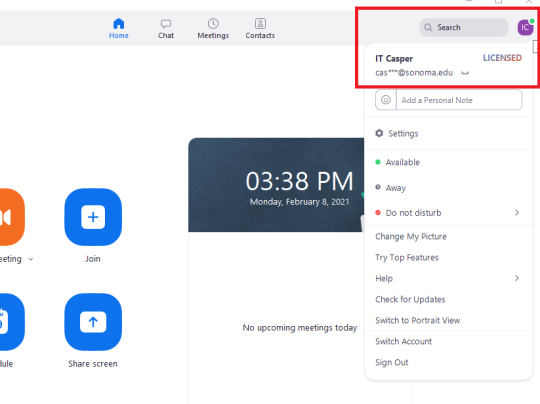Set status to Away
The image size is (540, 404).
(x=448, y=188)
